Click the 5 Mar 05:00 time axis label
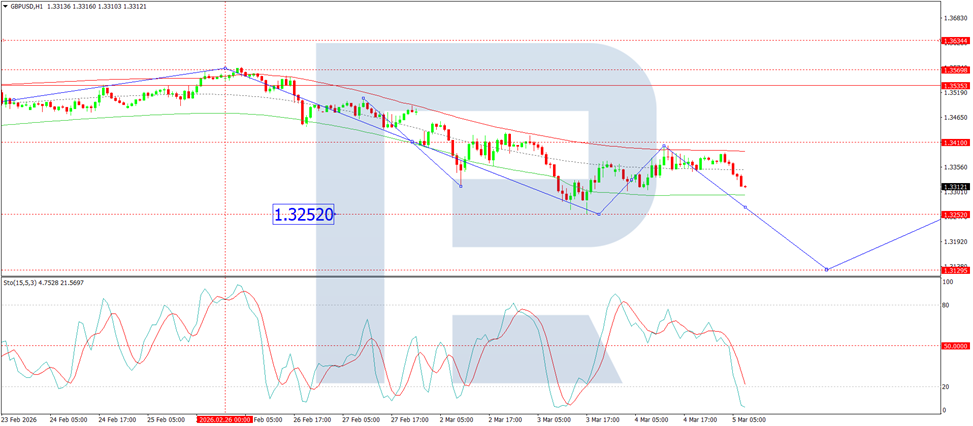 [x=749, y=420]
